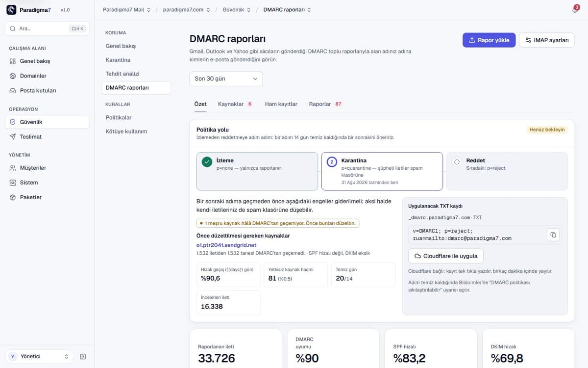Open the Son 30 gün date range dropdown
The height and width of the screenshot is (368, 588).
[x=226, y=79]
